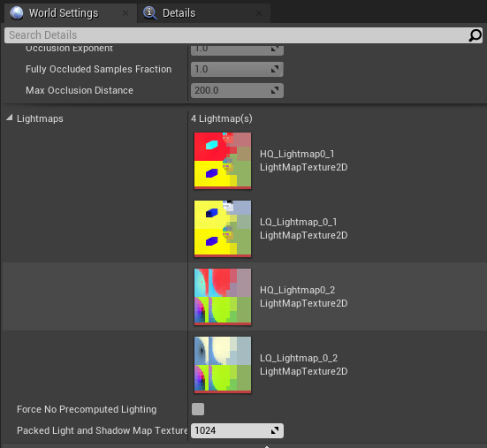Close the World Settings tab
This screenshot has height=448, width=487.
coord(126,13)
